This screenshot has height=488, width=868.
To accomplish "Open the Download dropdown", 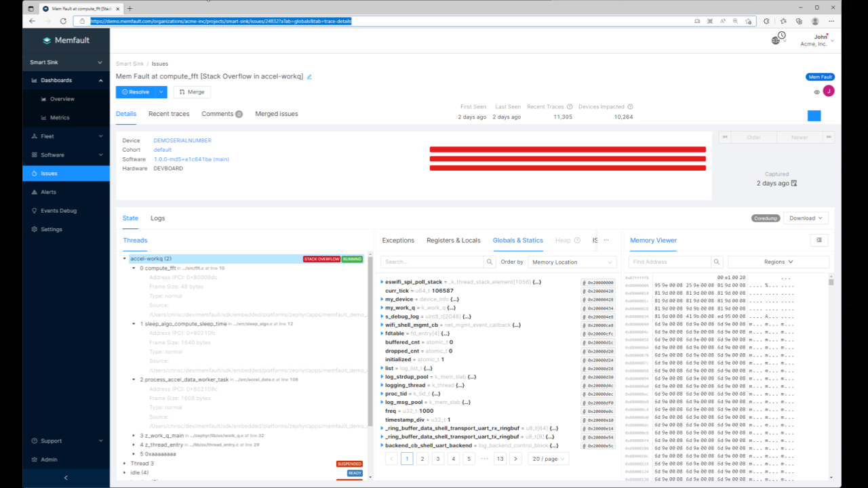I will coord(805,218).
